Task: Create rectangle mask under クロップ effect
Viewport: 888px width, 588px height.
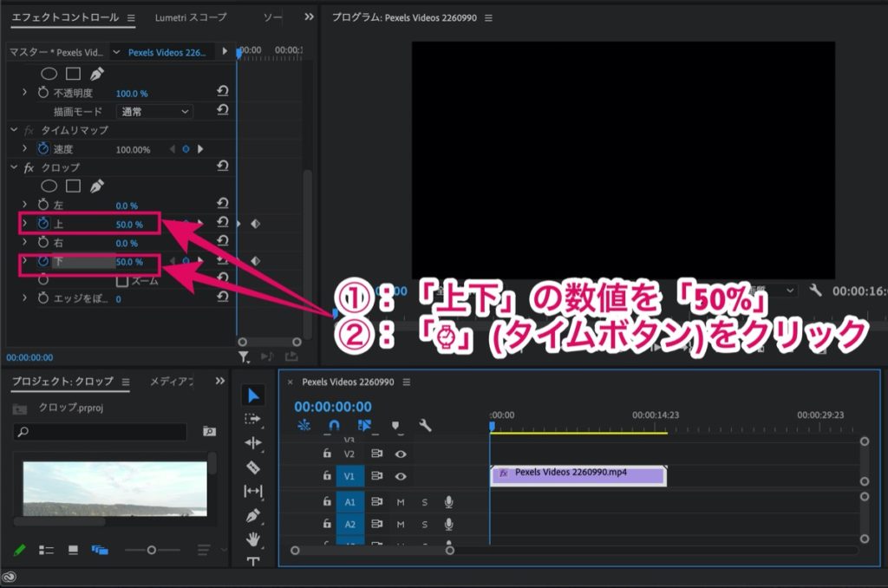Action: pyautogui.click(x=73, y=186)
